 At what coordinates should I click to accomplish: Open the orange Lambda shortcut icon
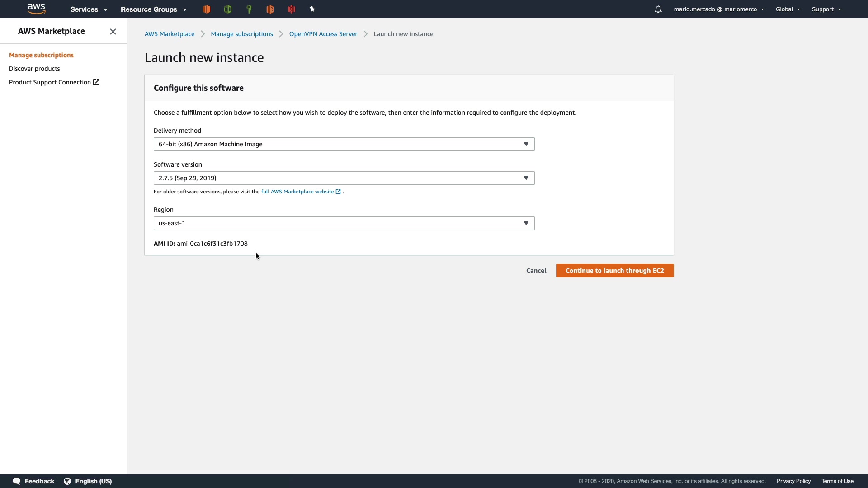(x=270, y=9)
